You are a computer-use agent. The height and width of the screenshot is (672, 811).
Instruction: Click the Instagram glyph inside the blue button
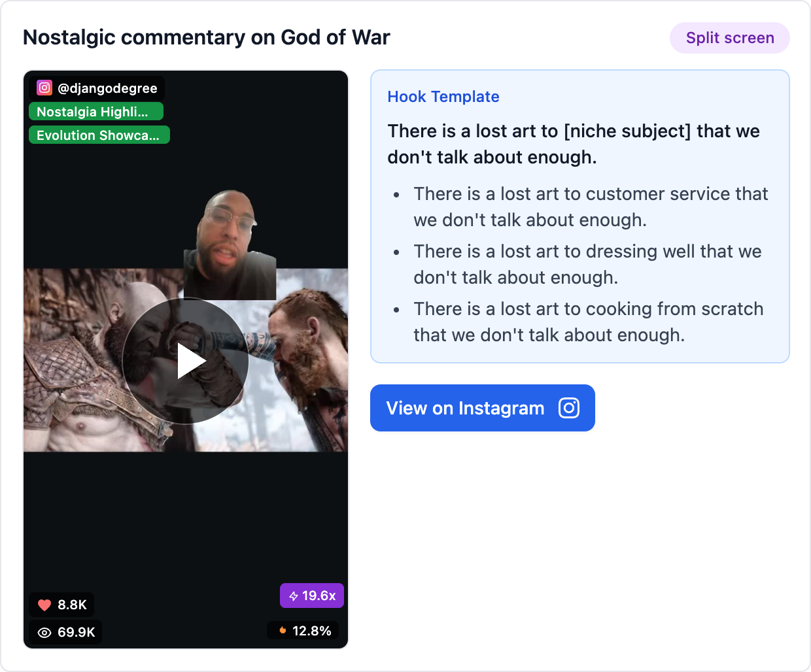(568, 408)
